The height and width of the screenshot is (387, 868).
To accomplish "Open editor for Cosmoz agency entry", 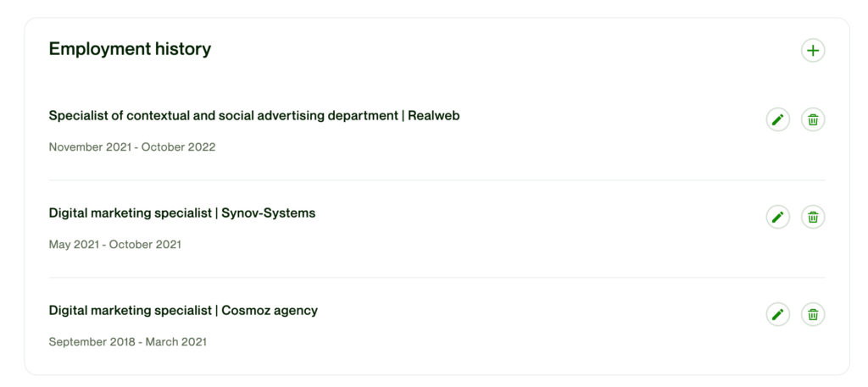I will (x=777, y=314).
